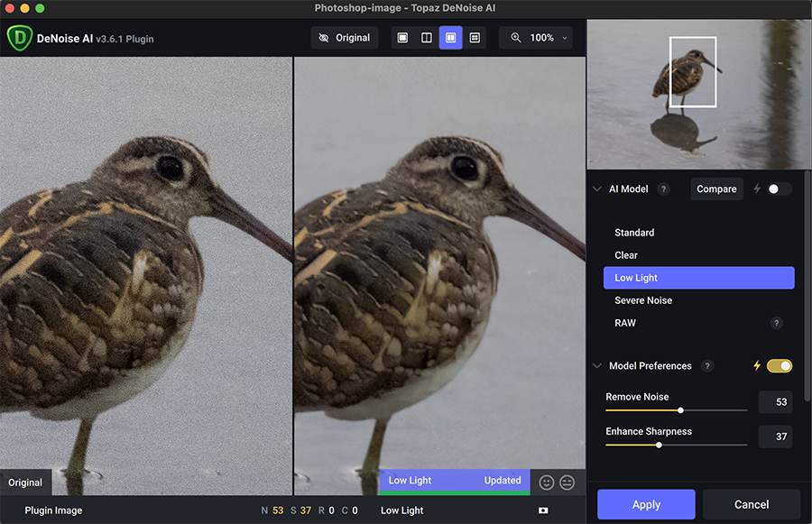Switch to single view layout
This screenshot has width=812, height=524.
402,38
